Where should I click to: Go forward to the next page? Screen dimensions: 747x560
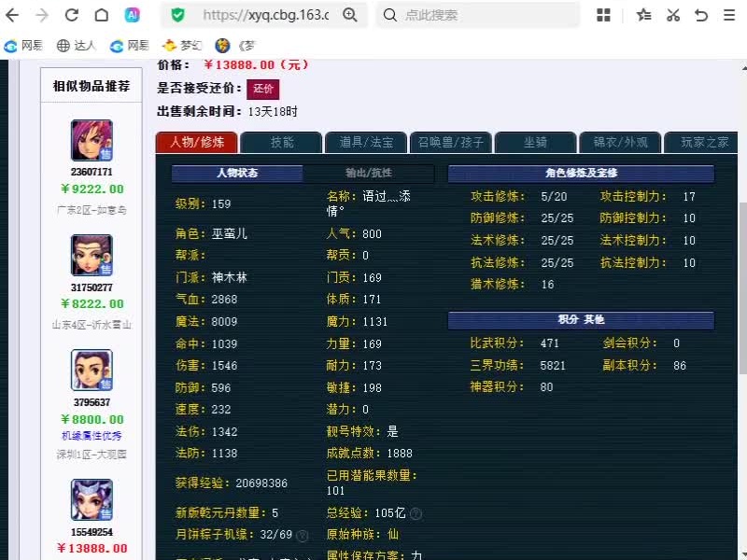[x=42, y=15]
